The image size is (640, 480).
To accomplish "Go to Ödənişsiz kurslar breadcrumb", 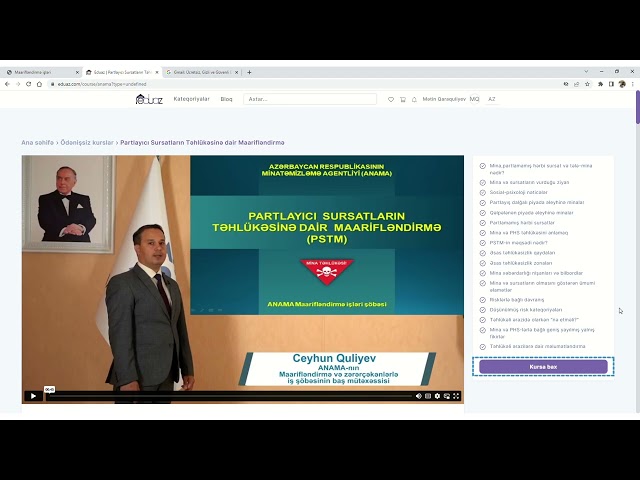I will 87,142.
